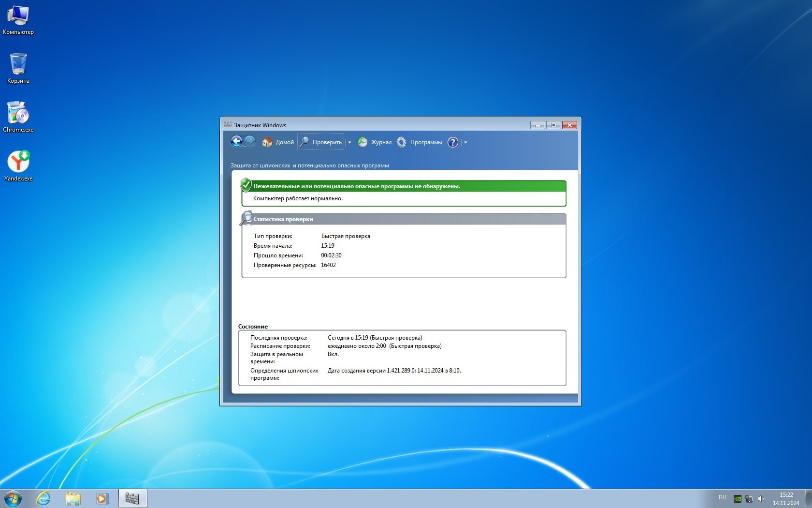Go to Home via house icon
The image size is (812, 508).
pos(267,142)
